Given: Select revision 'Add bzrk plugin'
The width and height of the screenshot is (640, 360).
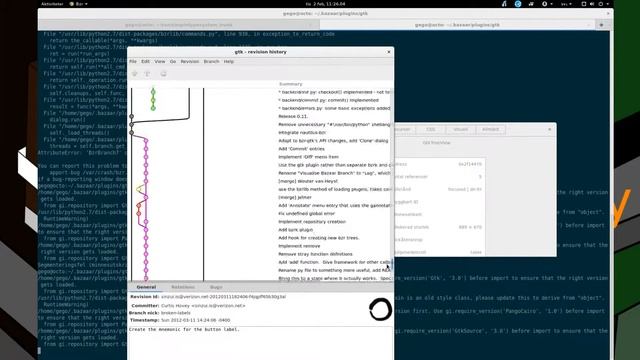Looking at the screenshot, I should [296, 230].
